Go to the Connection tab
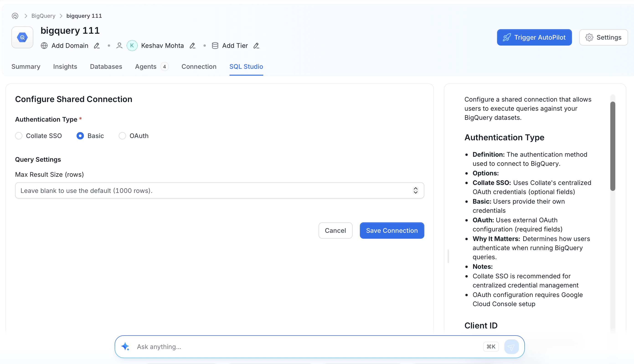634x364 pixels. point(199,67)
